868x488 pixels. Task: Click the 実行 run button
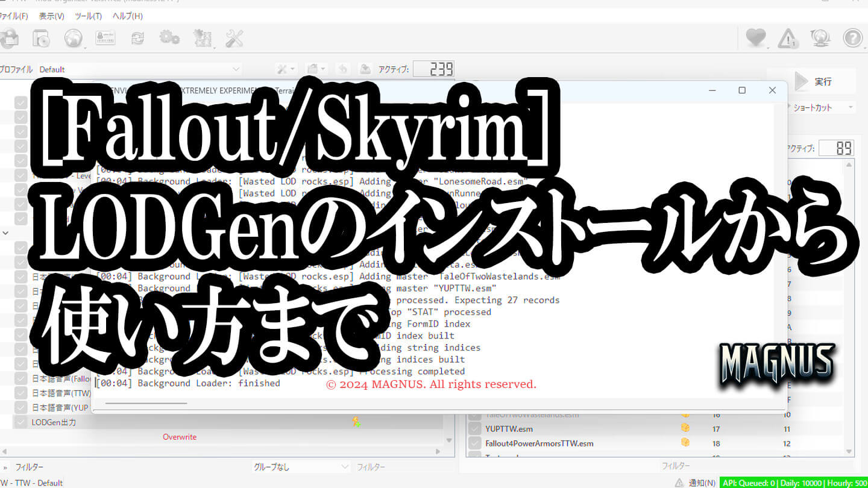pos(813,81)
